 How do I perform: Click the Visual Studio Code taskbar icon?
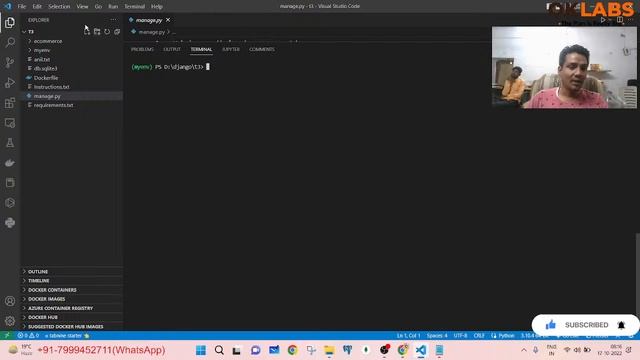tap(421, 350)
